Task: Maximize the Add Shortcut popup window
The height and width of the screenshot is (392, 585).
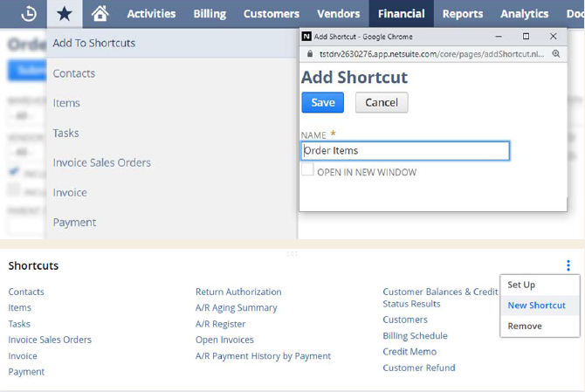Action: tap(526, 37)
